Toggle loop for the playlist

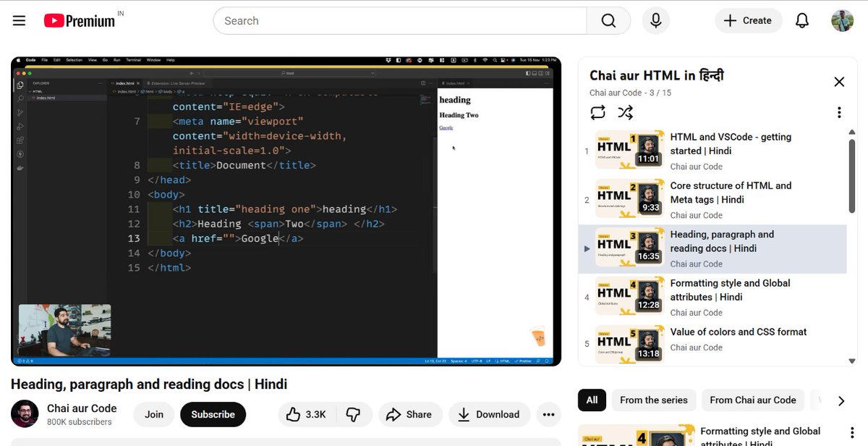(598, 112)
